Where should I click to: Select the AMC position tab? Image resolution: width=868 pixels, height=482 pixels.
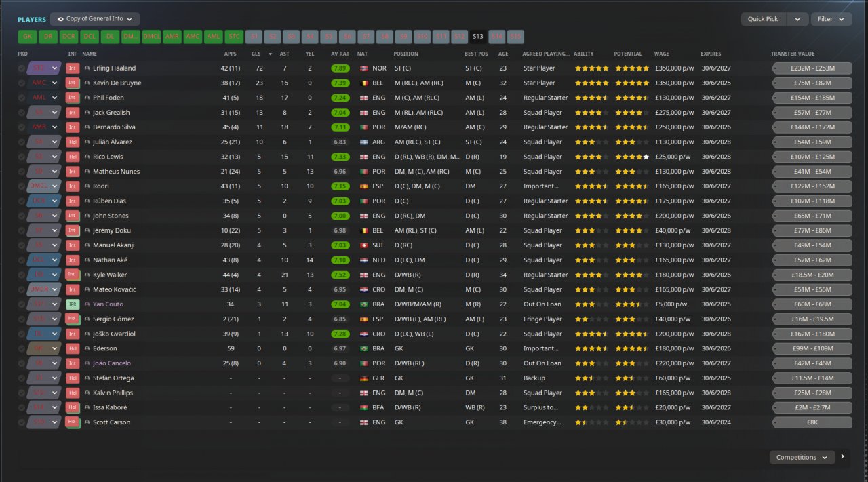(193, 37)
